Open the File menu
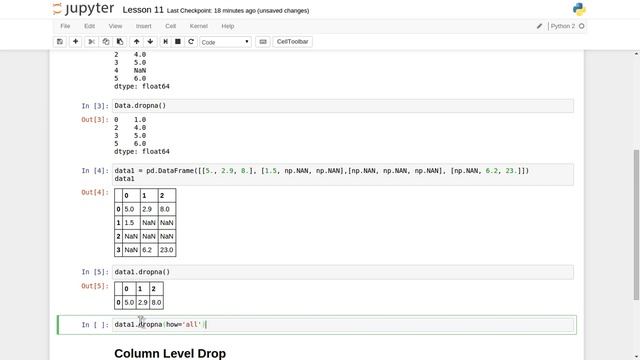This screenshot has width=640, height=360. (65, 26)
